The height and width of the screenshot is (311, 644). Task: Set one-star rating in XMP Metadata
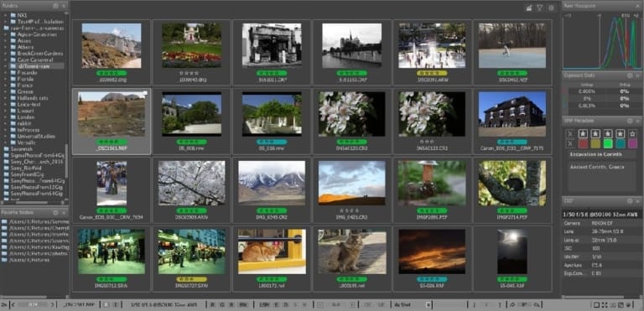(583, 133)
